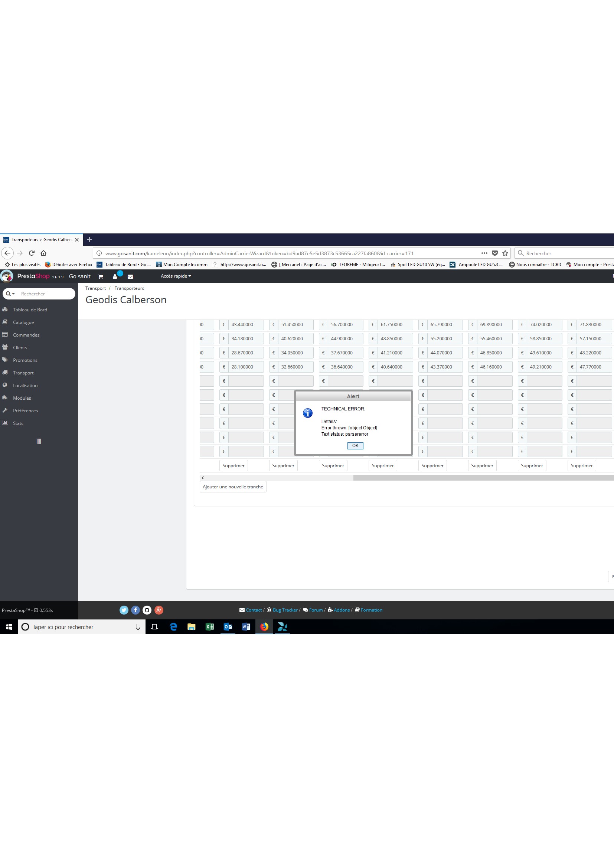
Task: Open the Contact footer link
Action: click(254, 610)
